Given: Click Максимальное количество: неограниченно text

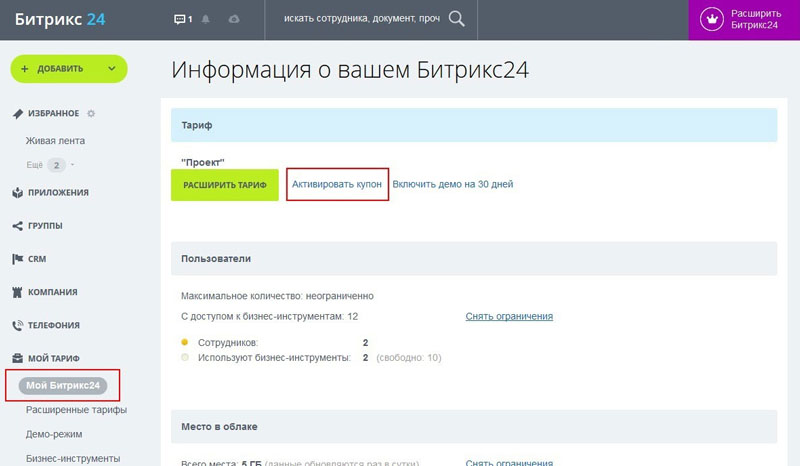Looking at the screenshot, I should click(x=277, y=296).
